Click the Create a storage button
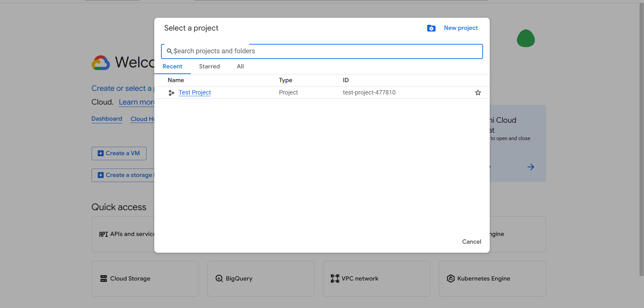Screen dimensions: 644x308 tap(123, 175)
